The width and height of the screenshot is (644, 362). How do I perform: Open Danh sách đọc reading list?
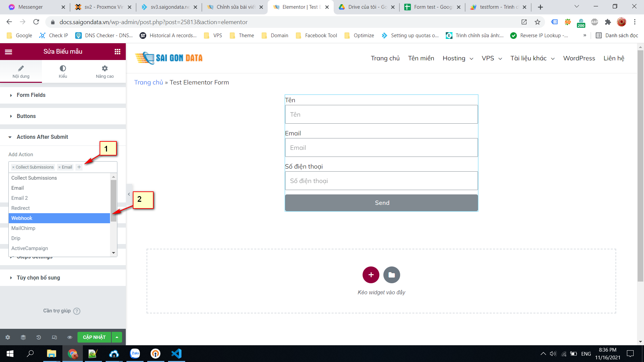(x=617, y=36)
